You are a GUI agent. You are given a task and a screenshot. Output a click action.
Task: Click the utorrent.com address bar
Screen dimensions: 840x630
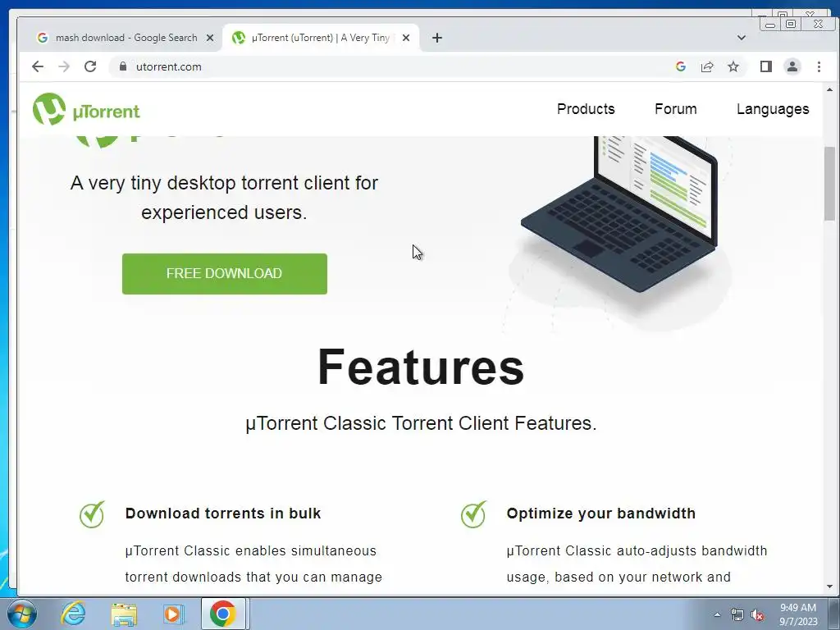click(386, 66)
